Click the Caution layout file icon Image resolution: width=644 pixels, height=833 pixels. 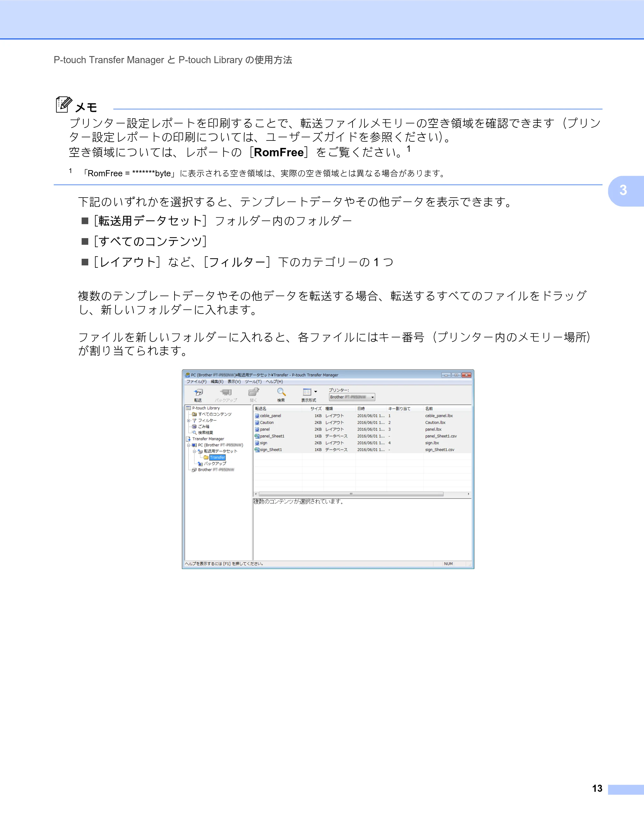tap(257, 422)
